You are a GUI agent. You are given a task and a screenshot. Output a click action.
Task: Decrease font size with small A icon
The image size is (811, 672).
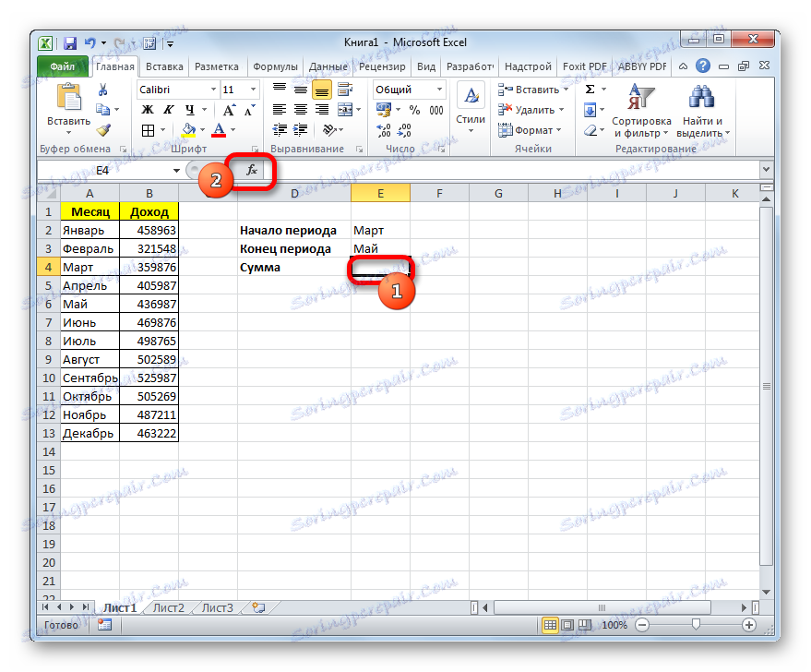coord(249,110)
